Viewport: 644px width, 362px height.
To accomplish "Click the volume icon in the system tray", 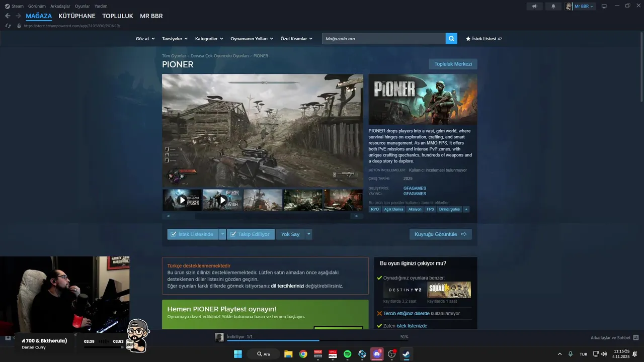I will point(604,354).
